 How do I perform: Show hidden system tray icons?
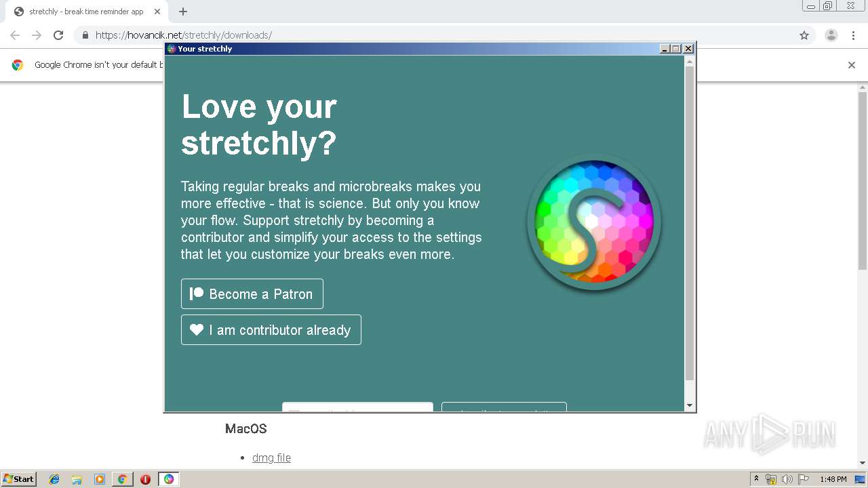click(756, 479)
